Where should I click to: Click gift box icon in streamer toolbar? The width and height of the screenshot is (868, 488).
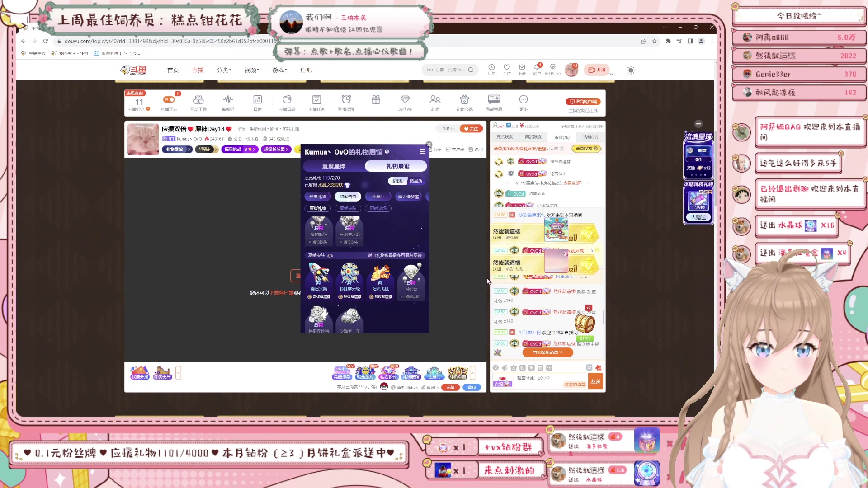(376, 99)
